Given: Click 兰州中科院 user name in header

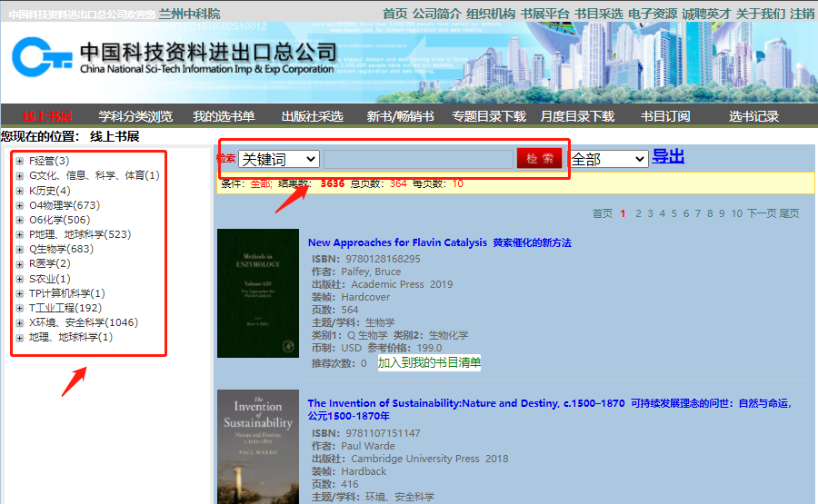Looking at the screenshot, I should pyautogui.click(x=189, y=14).
